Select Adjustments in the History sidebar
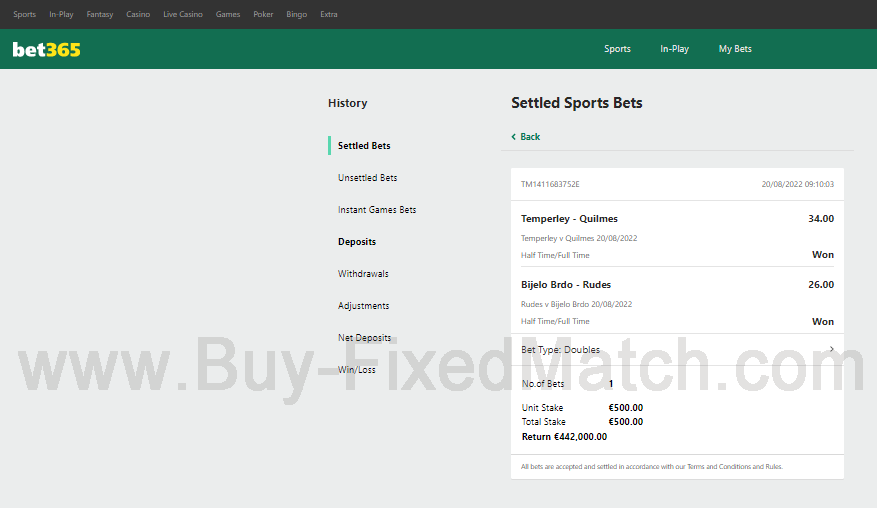The image size is (877, 508). point(364,306)
